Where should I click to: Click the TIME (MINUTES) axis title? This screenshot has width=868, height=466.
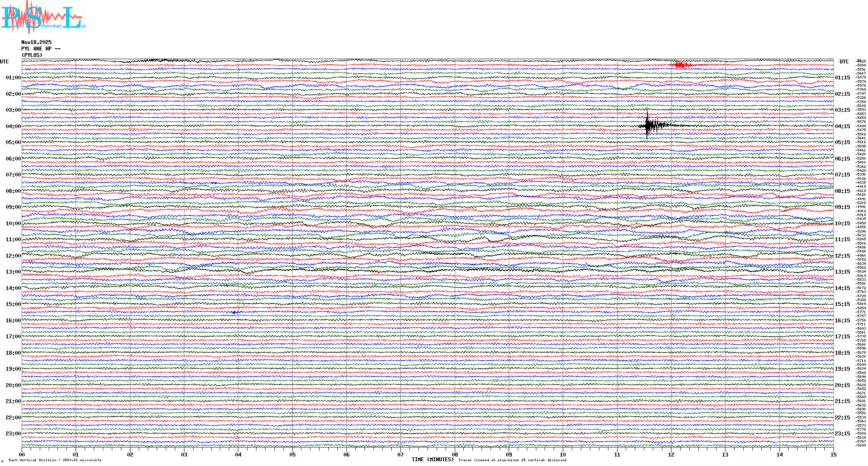pyautogui.click(x=432, y=460)
